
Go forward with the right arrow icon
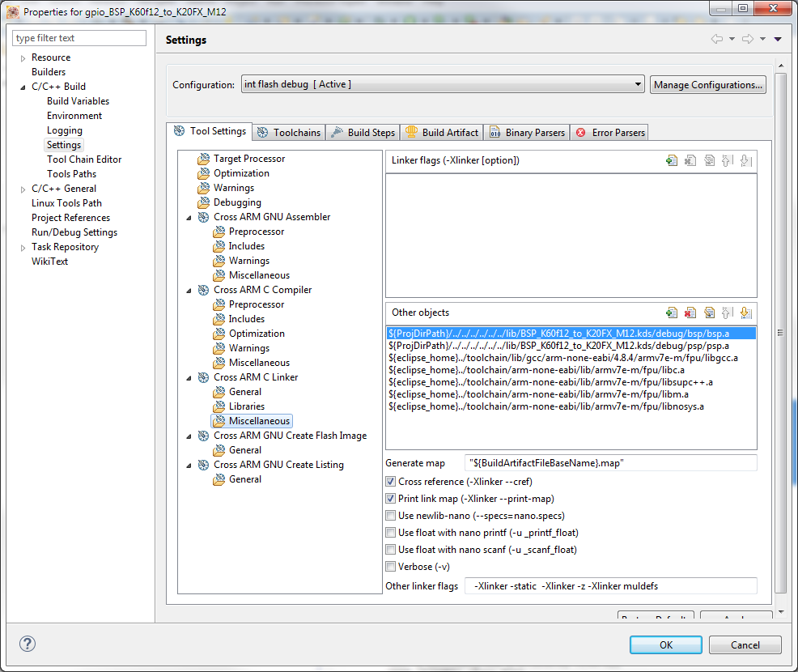click(748, 39)
